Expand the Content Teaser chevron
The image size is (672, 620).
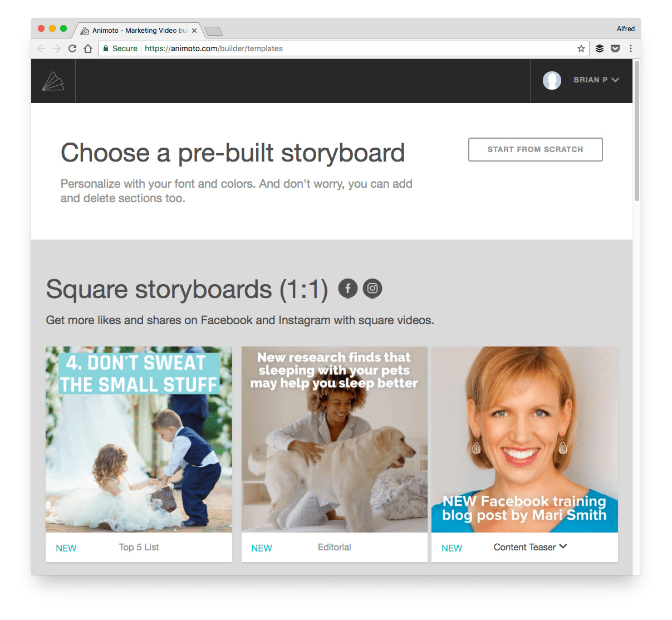(x=563, y=546)
